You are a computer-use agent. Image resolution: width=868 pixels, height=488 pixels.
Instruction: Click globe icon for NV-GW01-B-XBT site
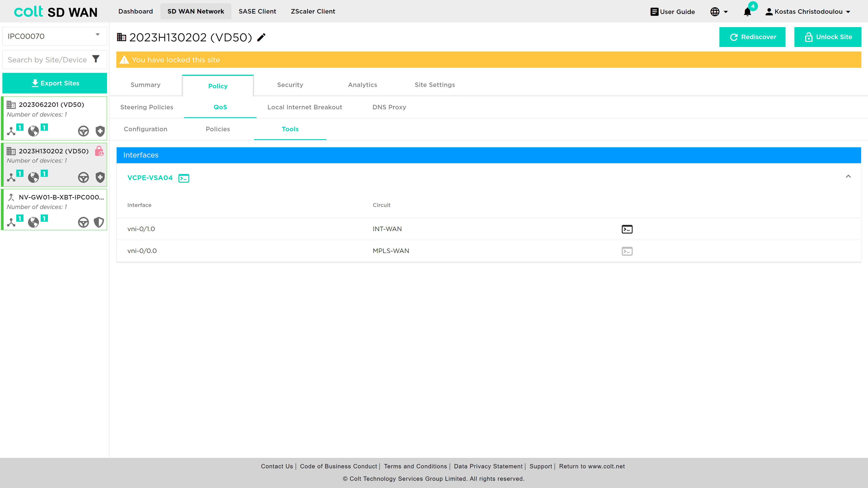tap(33, 222)
